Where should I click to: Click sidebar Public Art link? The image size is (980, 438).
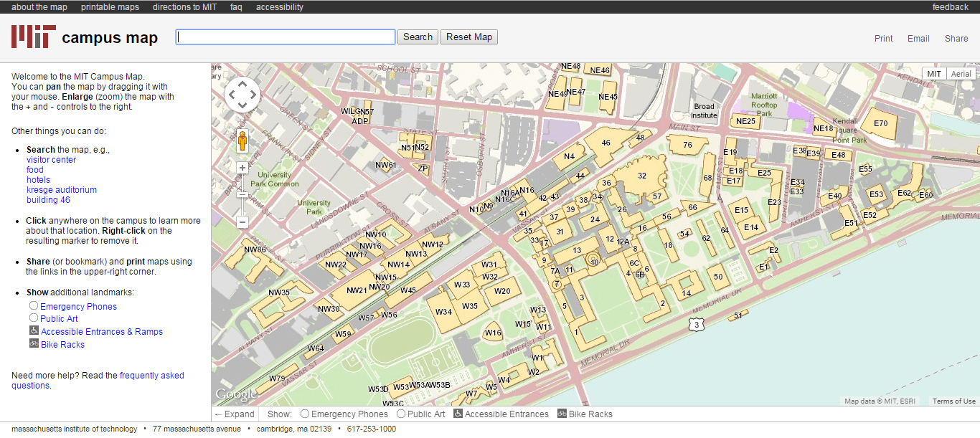click(59, 319)
